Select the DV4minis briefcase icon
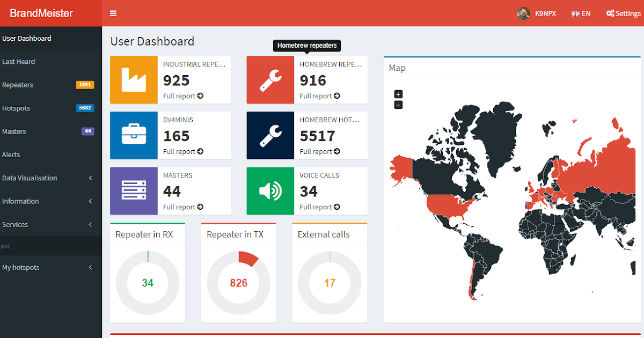Screen dimensions: 644x338 pos(134,135)
